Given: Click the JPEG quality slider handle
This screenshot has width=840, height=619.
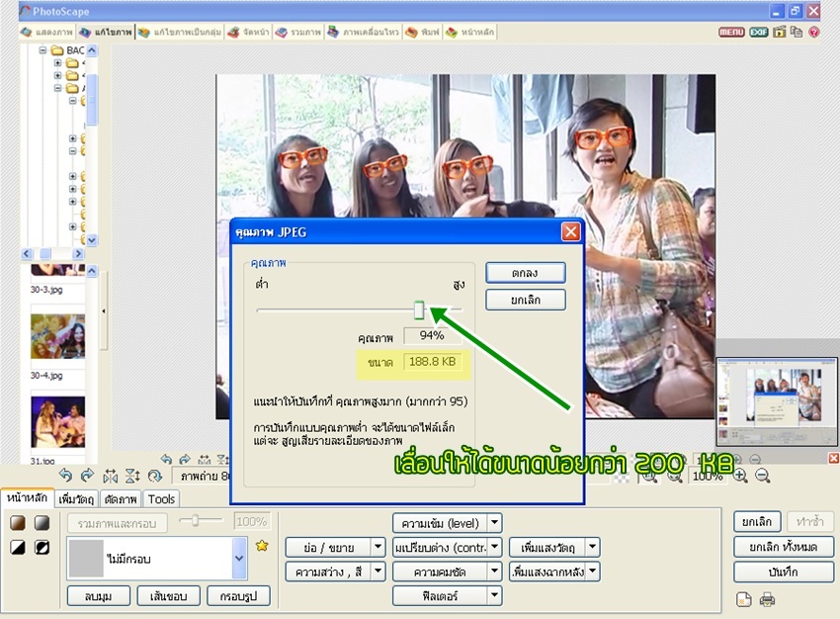Looking at the screenshot, I should (x=419, y=309).
